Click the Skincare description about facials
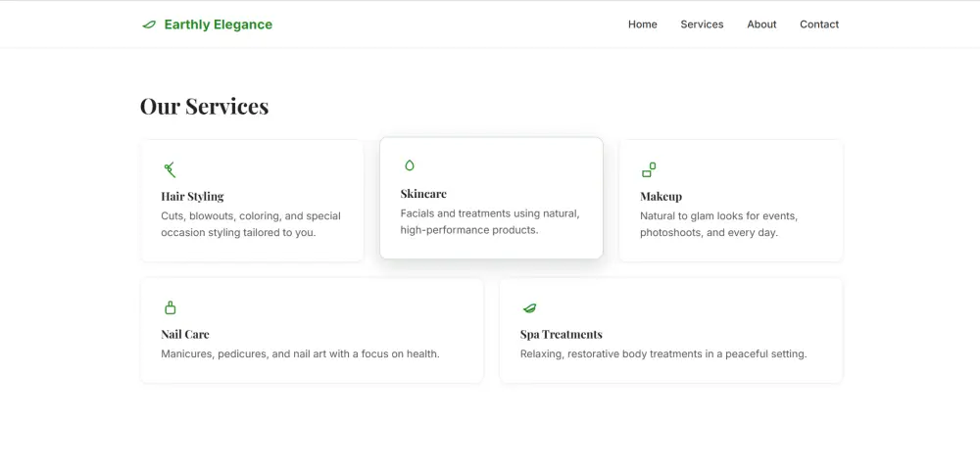 coord(490,221)
